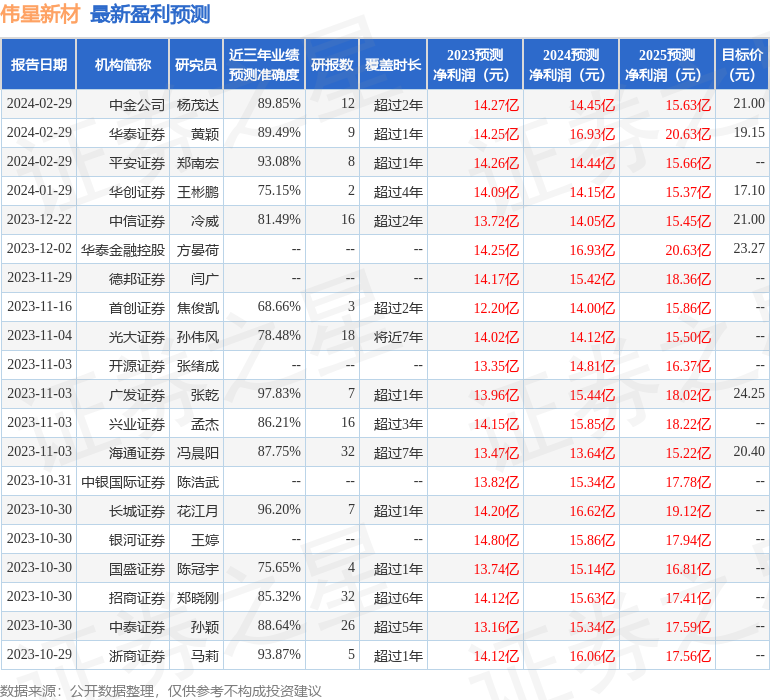This screenshot has width=770, height=700.
Task: Click date 2024-01-29
Action: (39, 191)
